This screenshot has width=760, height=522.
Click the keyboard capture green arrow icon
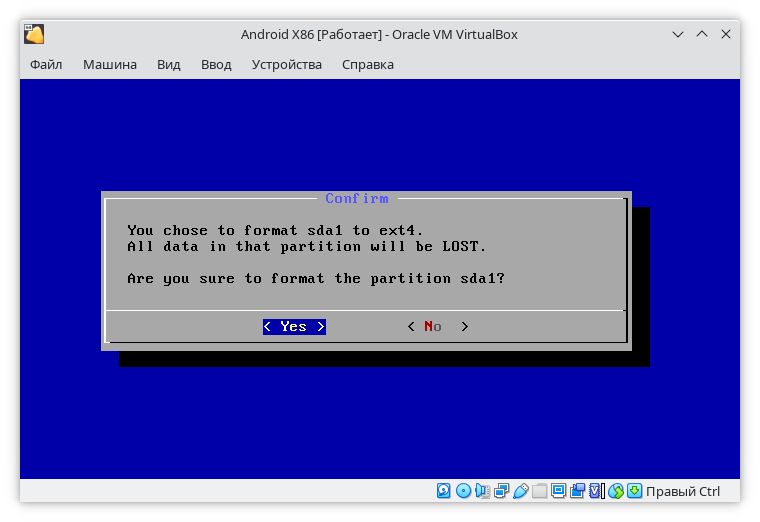click(x=634, y=491)
